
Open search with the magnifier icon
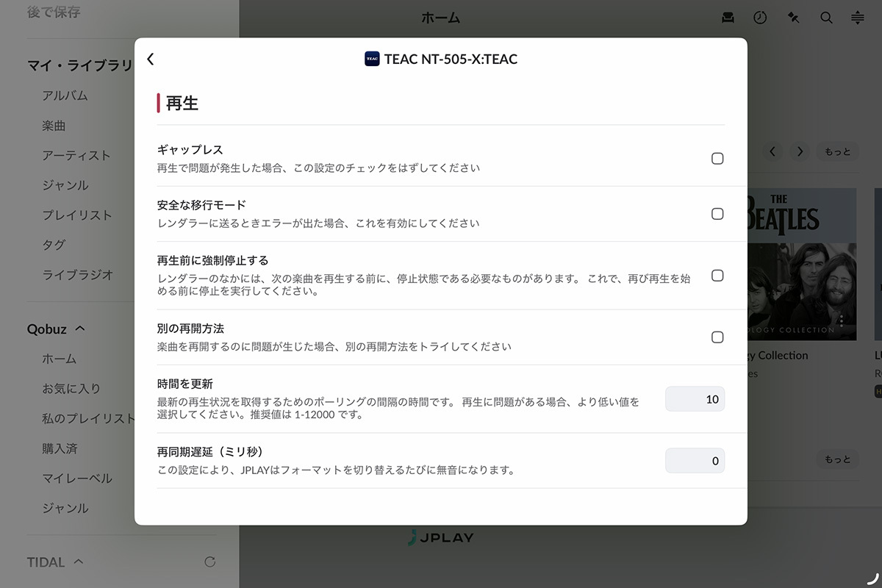tap(826, 18)
